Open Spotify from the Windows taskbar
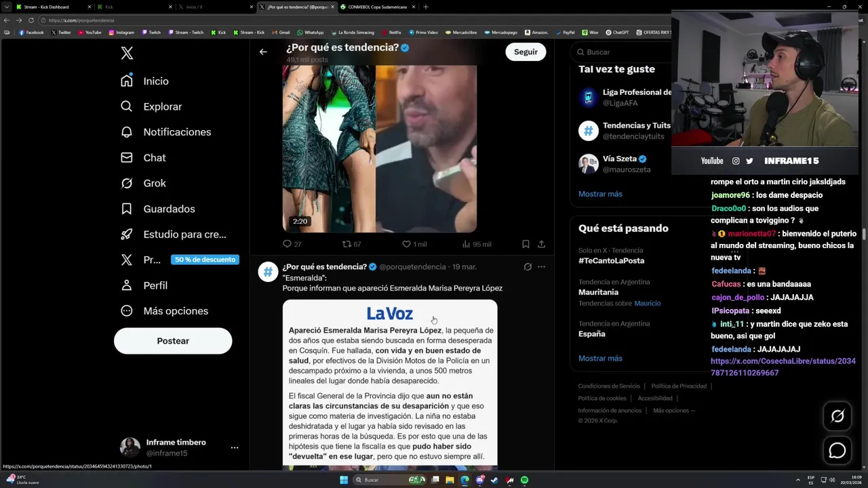Image resolution: width=868 pixels, height=488 pixels. click(524, 480)
